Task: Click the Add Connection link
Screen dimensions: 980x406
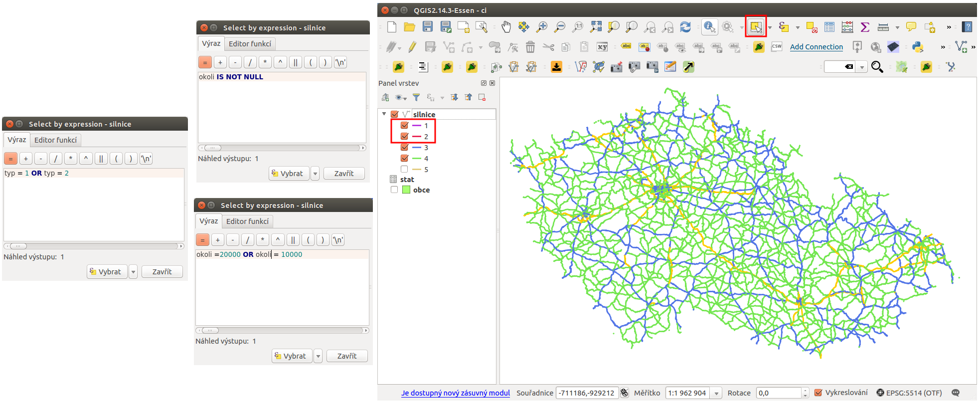Action: pos(817,47)
